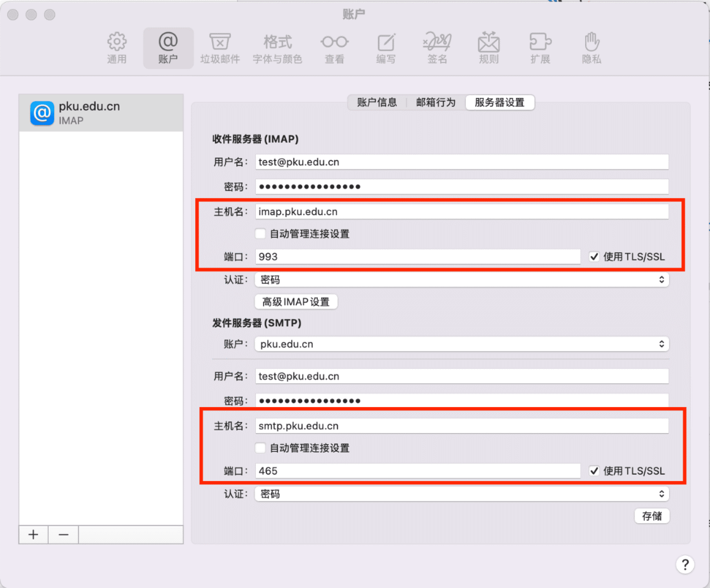Open the 扩展 extensions pane
Screen dimensions: 710x588
click(540, 48)
